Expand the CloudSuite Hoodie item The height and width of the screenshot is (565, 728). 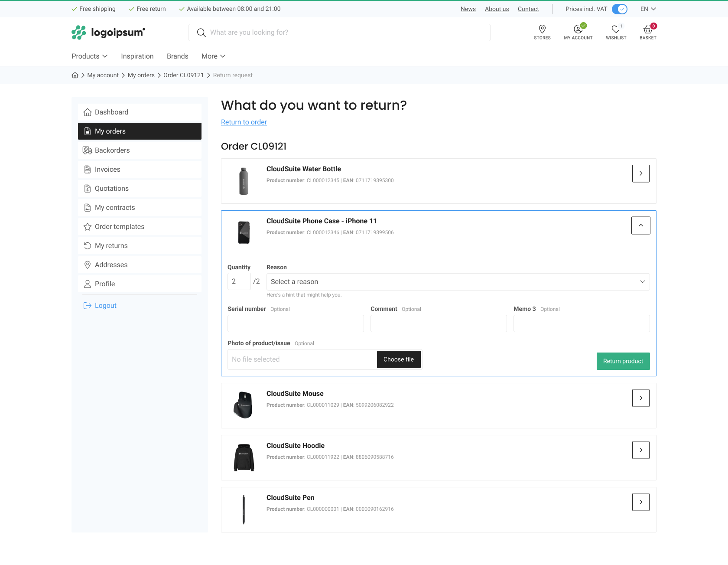click(x=640, y=450)
